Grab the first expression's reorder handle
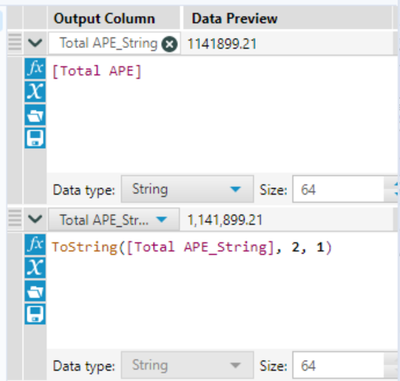 pos(15,43)
